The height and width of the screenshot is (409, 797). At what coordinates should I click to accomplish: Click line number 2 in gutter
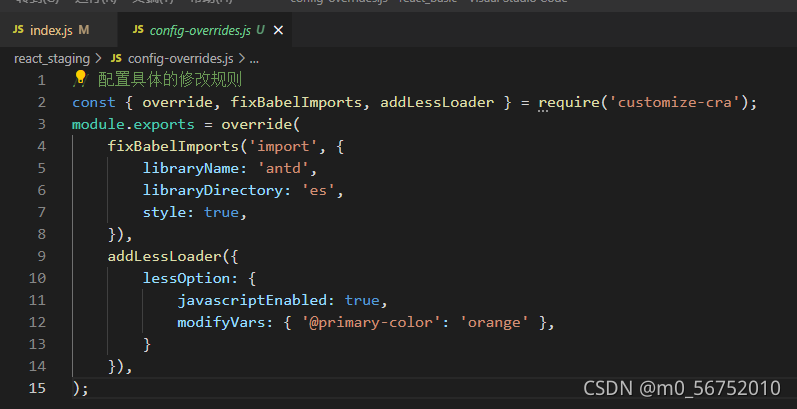click(41, 102)
